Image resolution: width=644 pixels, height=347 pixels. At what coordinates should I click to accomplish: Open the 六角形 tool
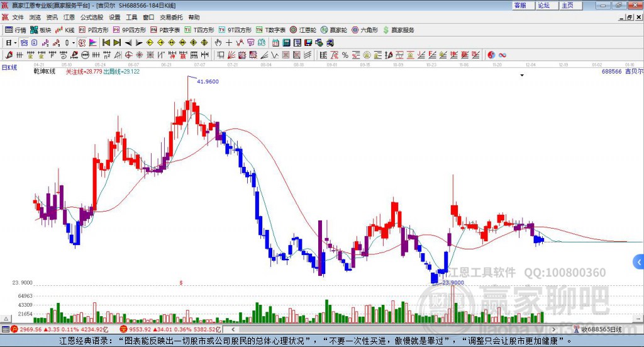[365, 30]
